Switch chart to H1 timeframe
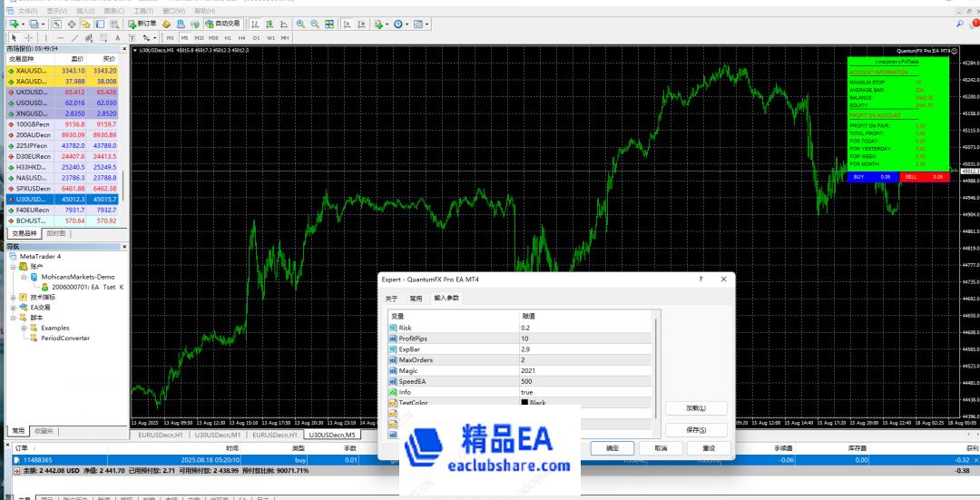 (x=228, y=38)
